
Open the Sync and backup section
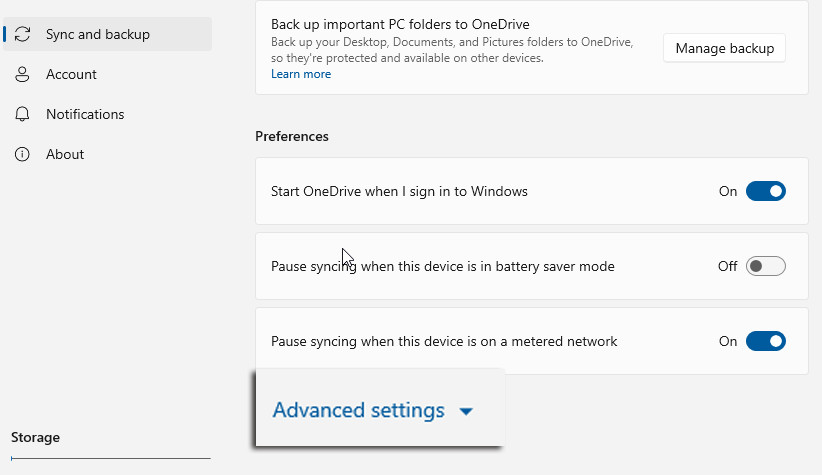97,34
